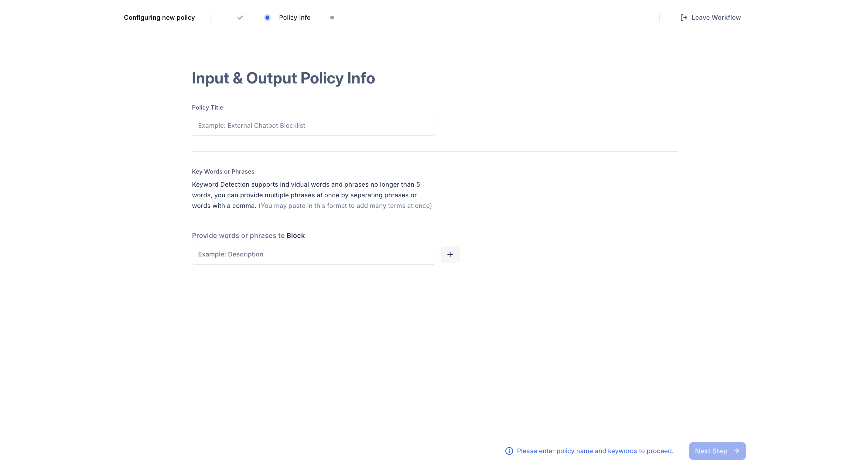Click 'Key Words or Phrases' label
The height and width of the screenshot is (468, 868).
pos(223,171)
